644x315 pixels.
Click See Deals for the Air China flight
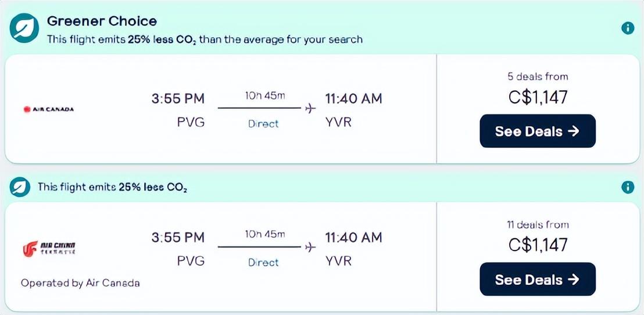(x=537, y=280)
